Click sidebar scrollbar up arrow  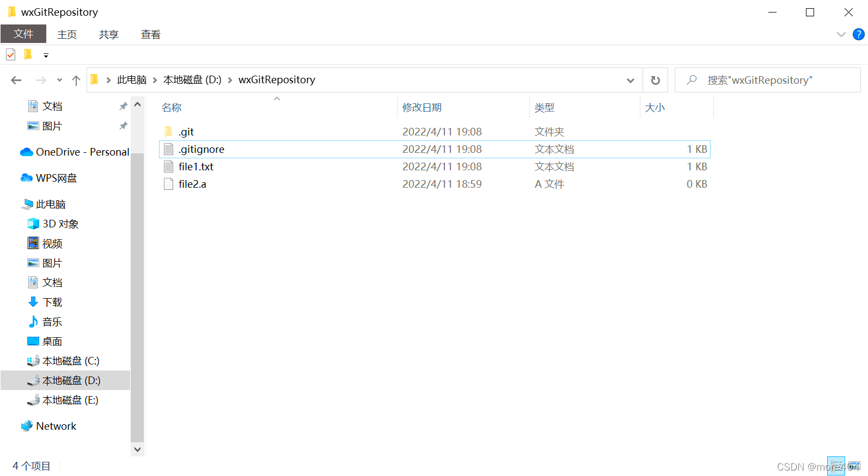[x=137, y=104]
